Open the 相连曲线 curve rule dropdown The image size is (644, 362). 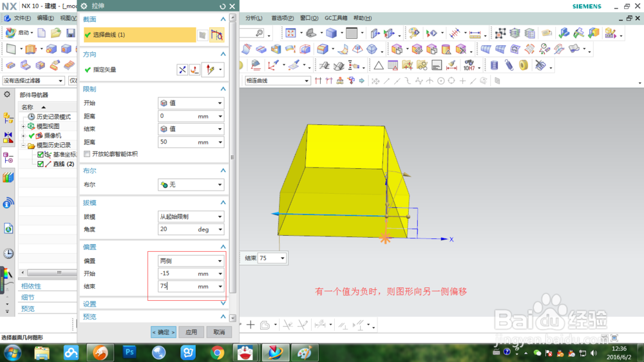[x=277, y=81]
